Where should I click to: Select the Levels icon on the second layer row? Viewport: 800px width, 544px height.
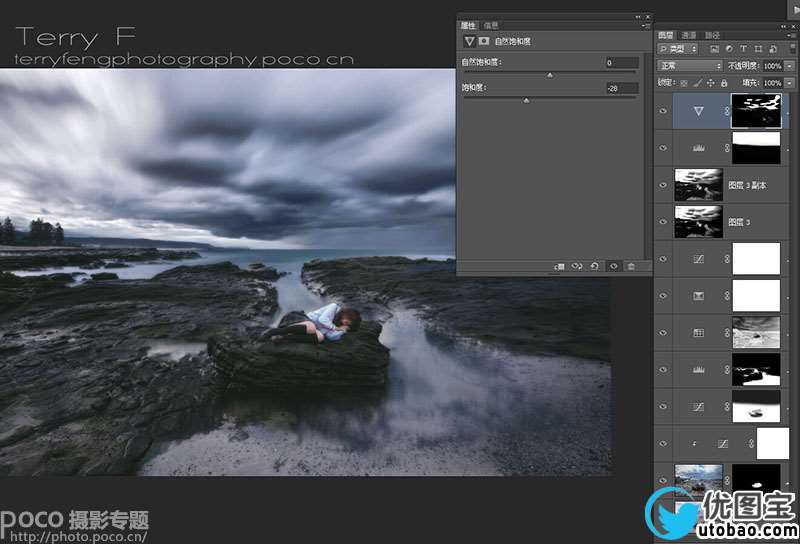click(x=698, y=148)
